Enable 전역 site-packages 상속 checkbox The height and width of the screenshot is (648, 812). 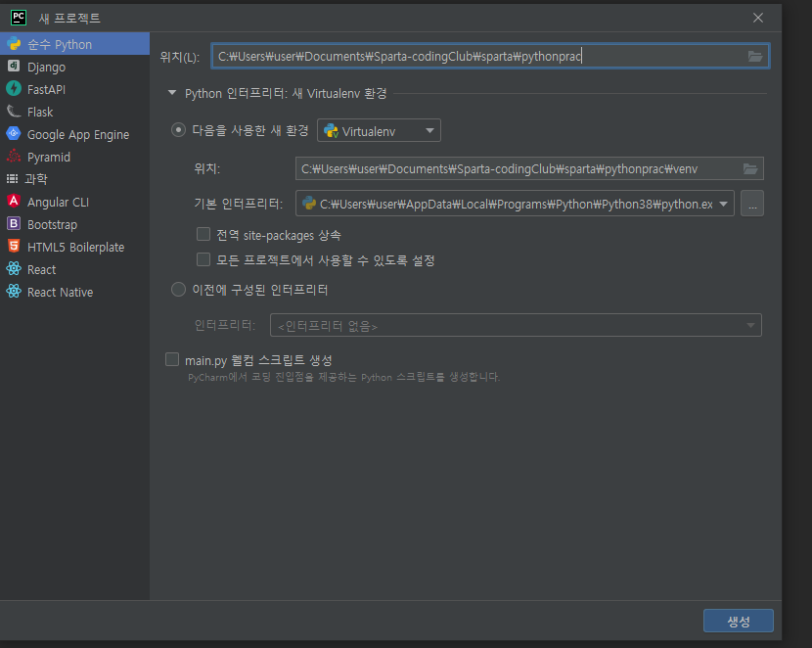(203, 234)
